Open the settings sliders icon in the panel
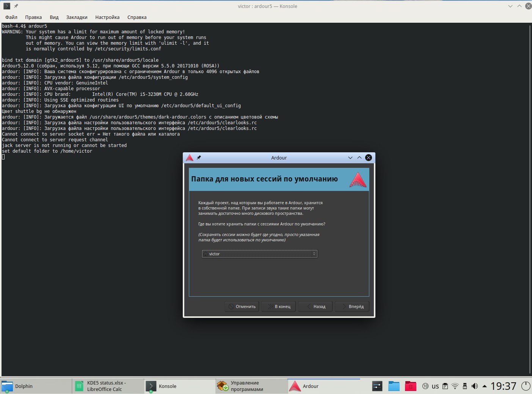532x394 pixels. click(377, 386)
